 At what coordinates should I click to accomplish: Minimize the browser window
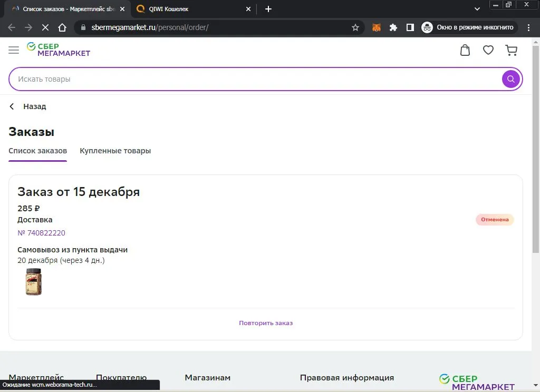point(496,5)
